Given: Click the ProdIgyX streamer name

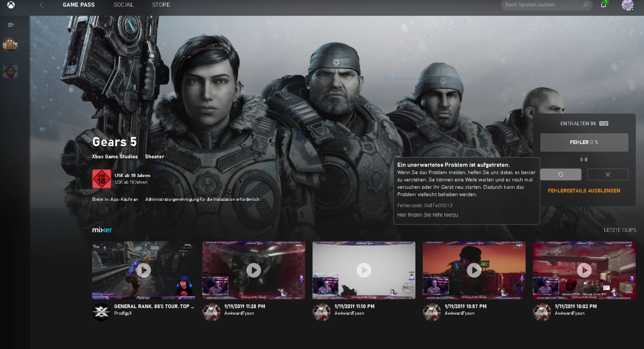Looking at the screenshot, I should pos(123,313).
